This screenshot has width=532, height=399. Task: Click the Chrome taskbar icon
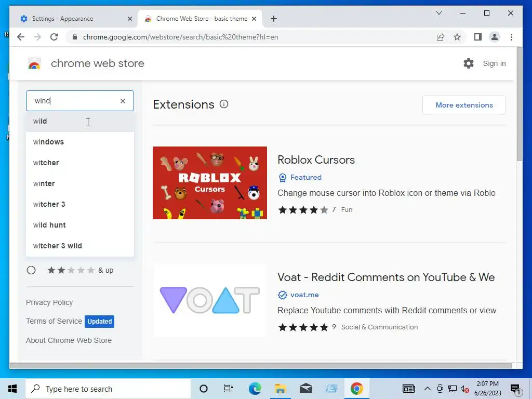[x=356, y=389]
